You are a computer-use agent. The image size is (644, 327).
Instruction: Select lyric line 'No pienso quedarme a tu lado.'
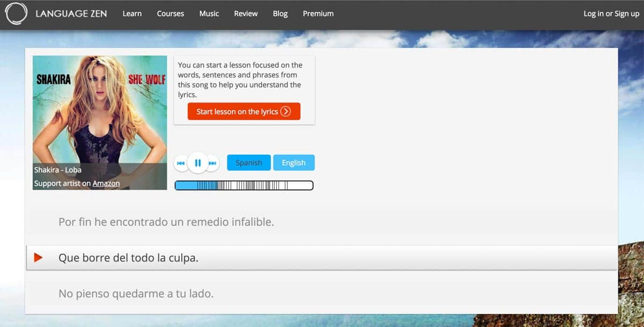[321, 294]
